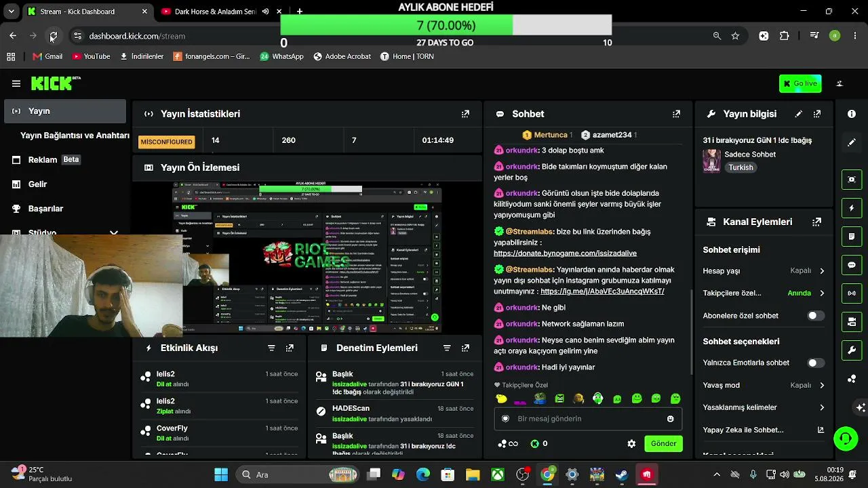The image size is (868, 488).
Task: Open Steam from the taskbar
Action: (x=621, y=474)
